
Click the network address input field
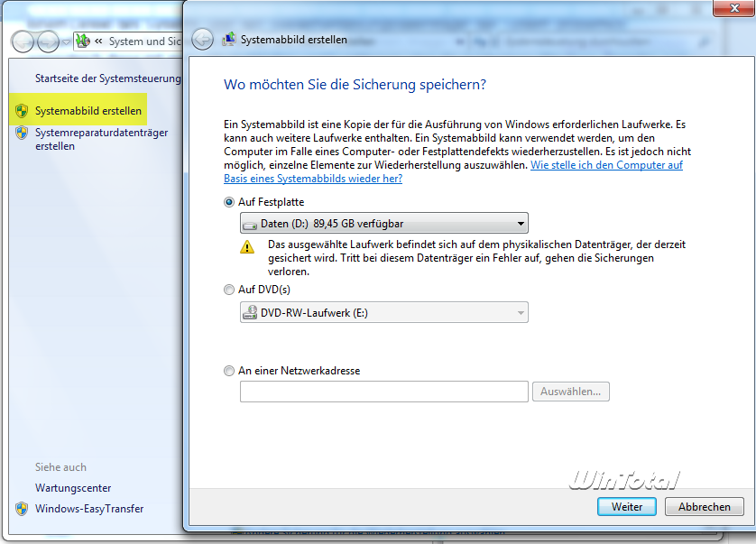pos(383,392)
